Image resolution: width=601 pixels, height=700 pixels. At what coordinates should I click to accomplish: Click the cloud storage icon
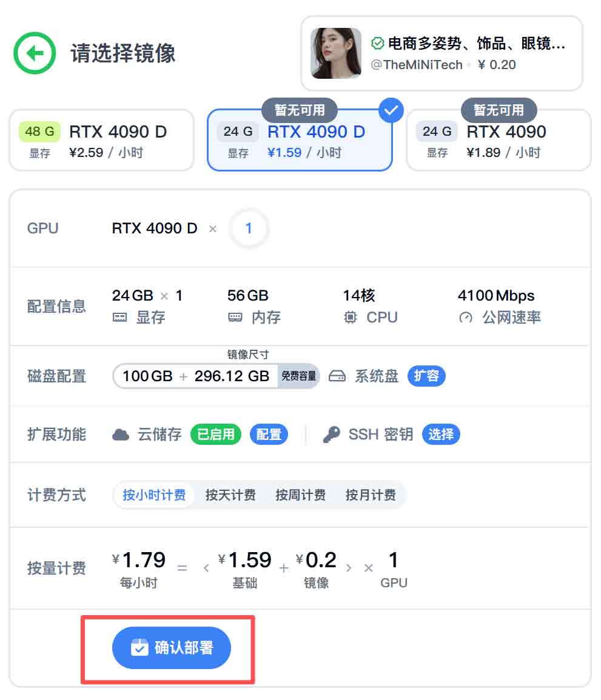(x=121, y=435)
